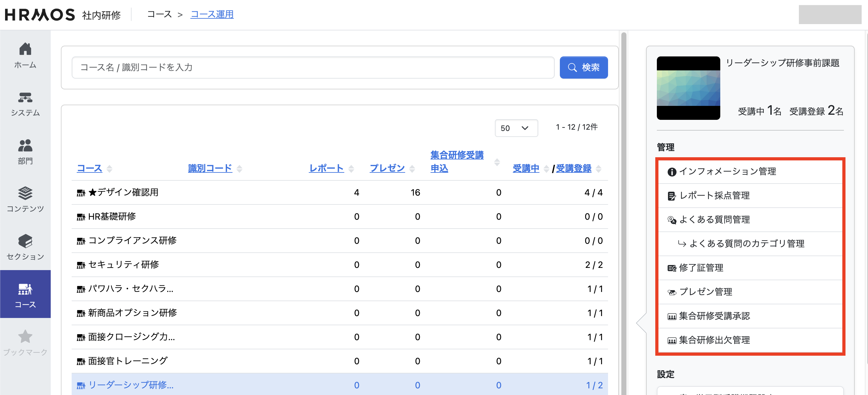Follow the コース運用 breadcrumb link
The width and height of the screenshot is (868, 395).
pos(212,15)
